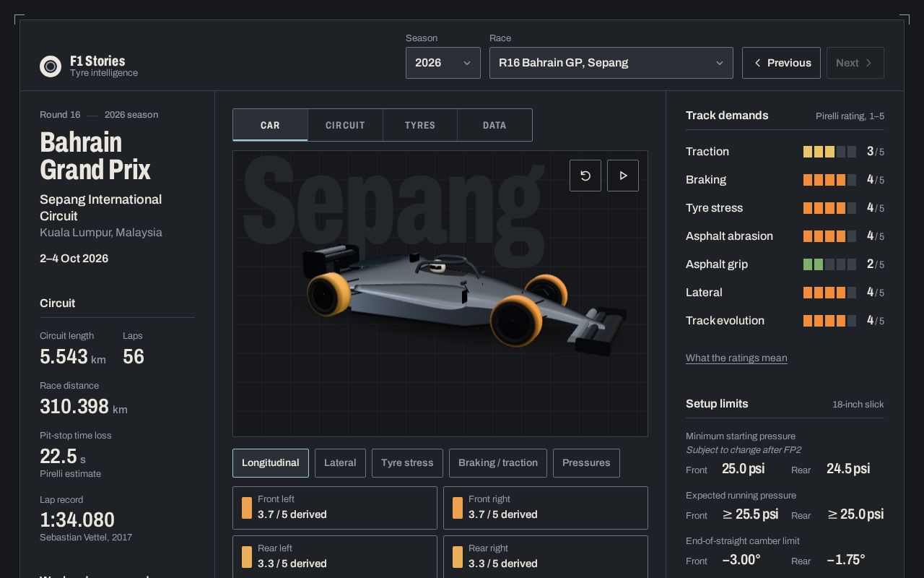Image resolution: width=924 pixels, height=578 pixels.
Task: Switch to the TYRES tab
Action: coord(420,125)
